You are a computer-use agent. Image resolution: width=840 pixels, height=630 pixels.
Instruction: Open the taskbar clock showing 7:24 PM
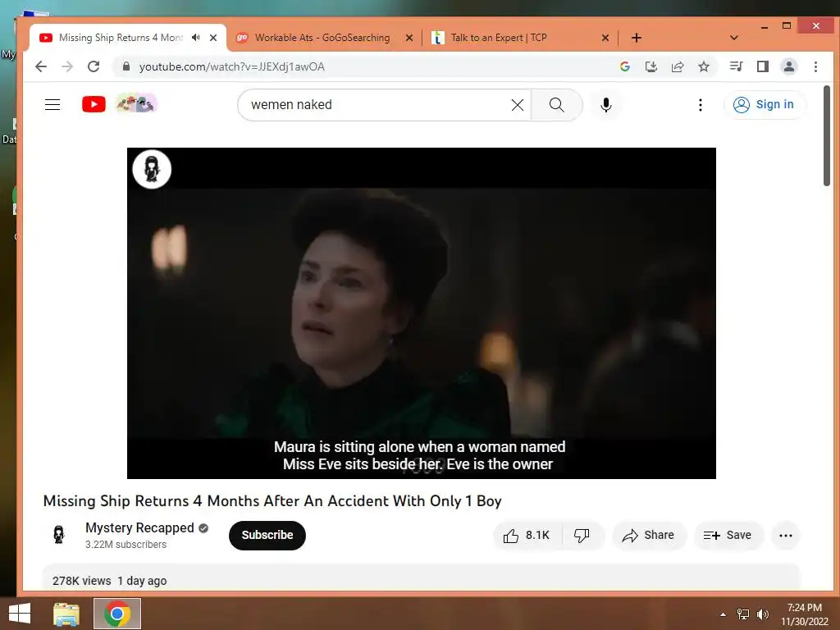coord(805,614)
